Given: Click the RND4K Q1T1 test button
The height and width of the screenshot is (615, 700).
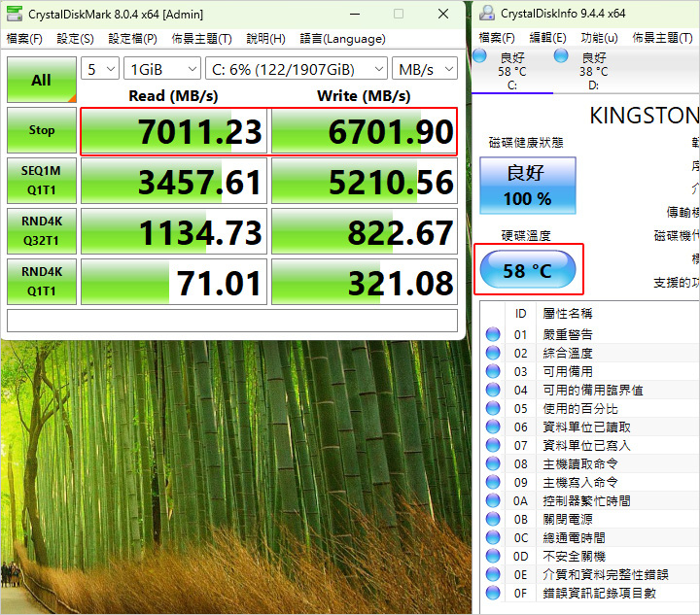Looking at the screenshot, I should (42, 282).
